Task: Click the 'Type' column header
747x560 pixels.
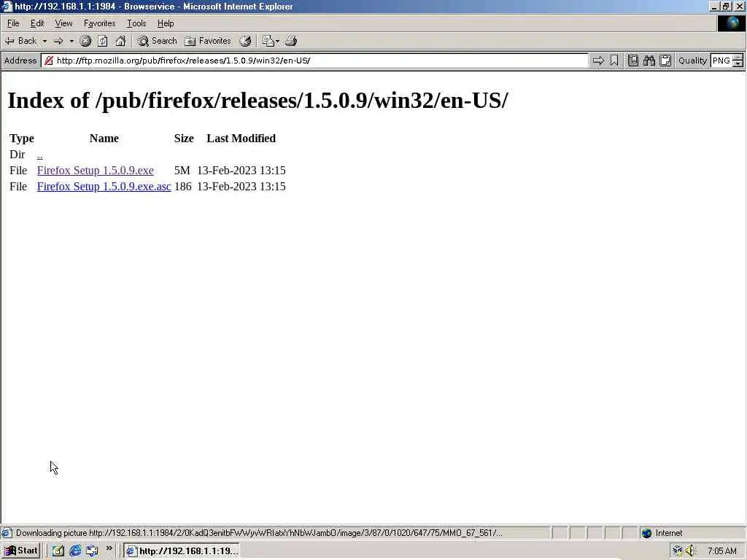Action: [x=21, y=139]
